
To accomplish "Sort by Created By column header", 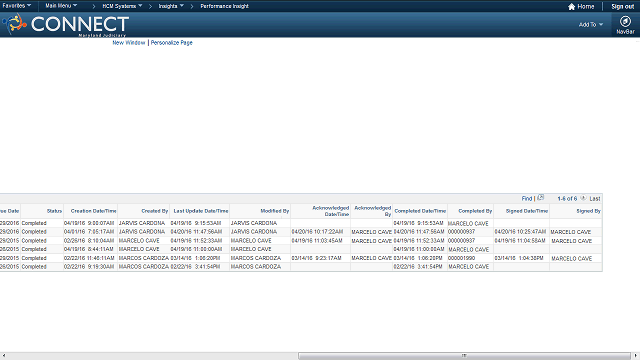I will point(155,211).
